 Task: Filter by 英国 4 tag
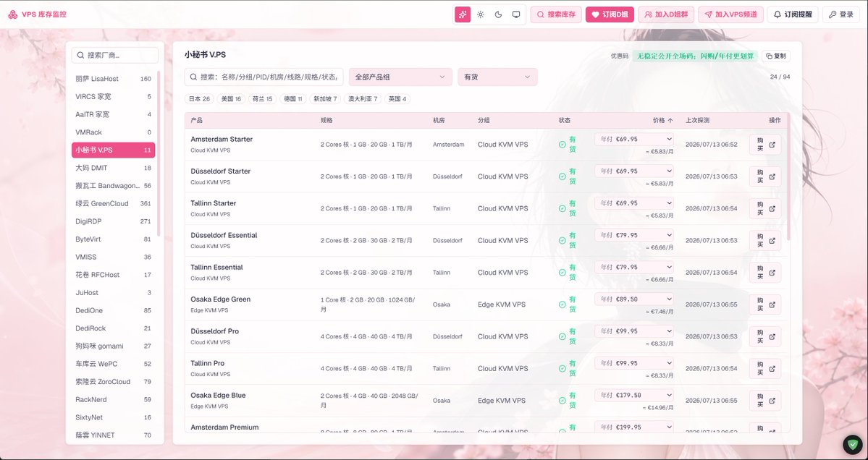(x=397, y=99)
